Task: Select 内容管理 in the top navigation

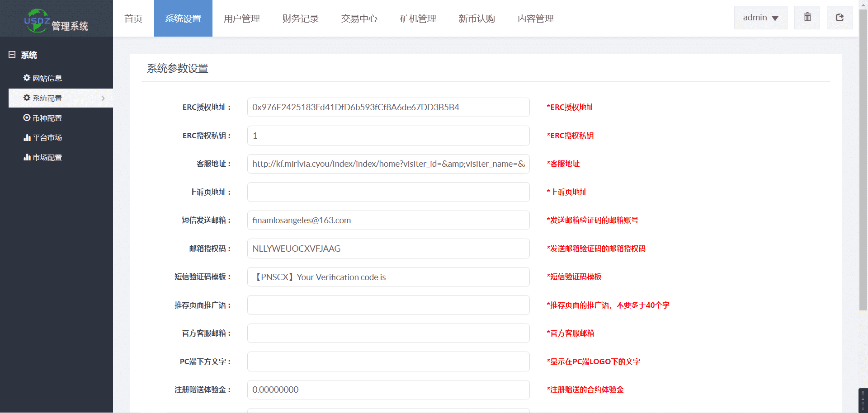Action: (x=535, y=19)
